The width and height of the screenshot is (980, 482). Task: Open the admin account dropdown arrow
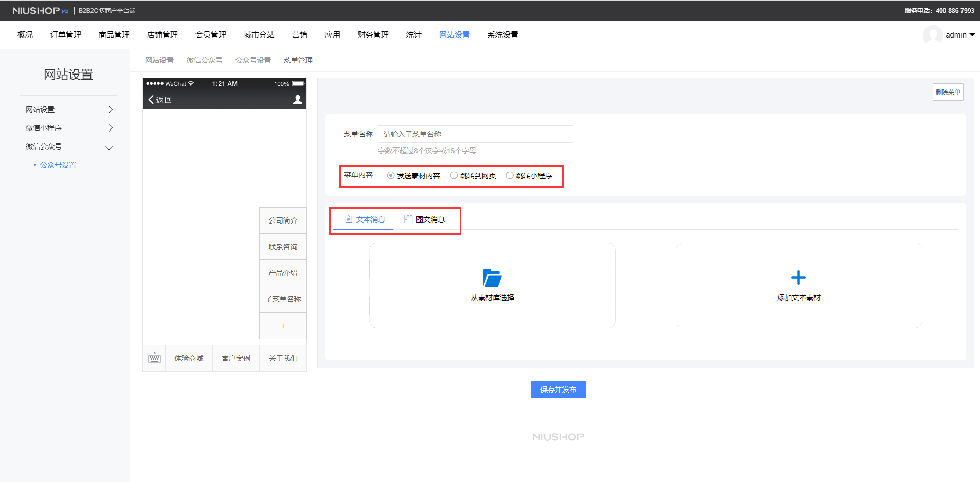pyautogui.click(x=972, y=35)
